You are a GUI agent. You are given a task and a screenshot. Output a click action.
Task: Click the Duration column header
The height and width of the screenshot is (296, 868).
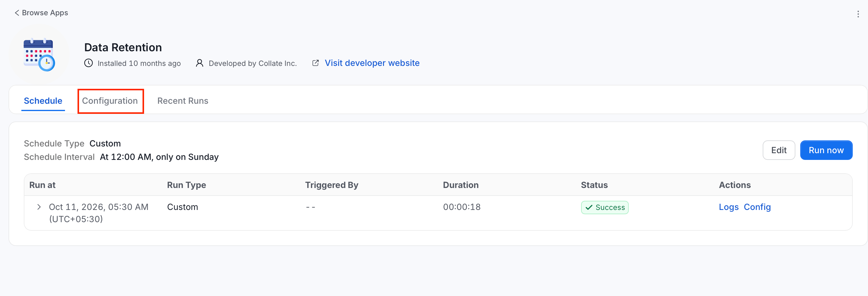point(461,185)
